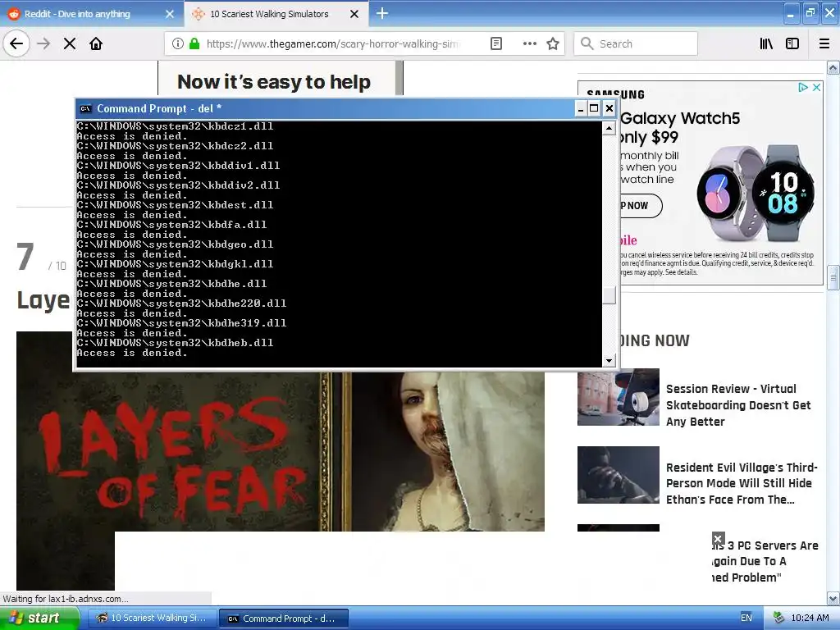Dismiss the overlay with small X button
The image size is (840, 630).
[719, 538]
